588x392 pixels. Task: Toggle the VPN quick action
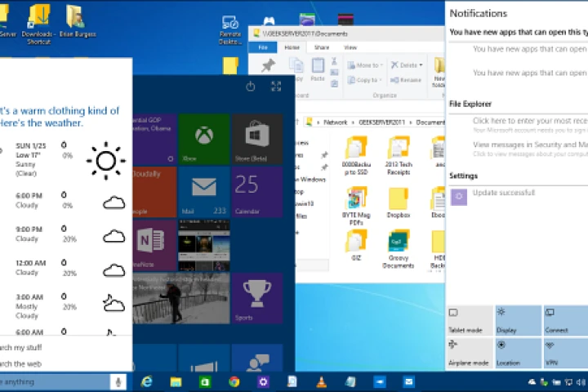coord(566,353)
